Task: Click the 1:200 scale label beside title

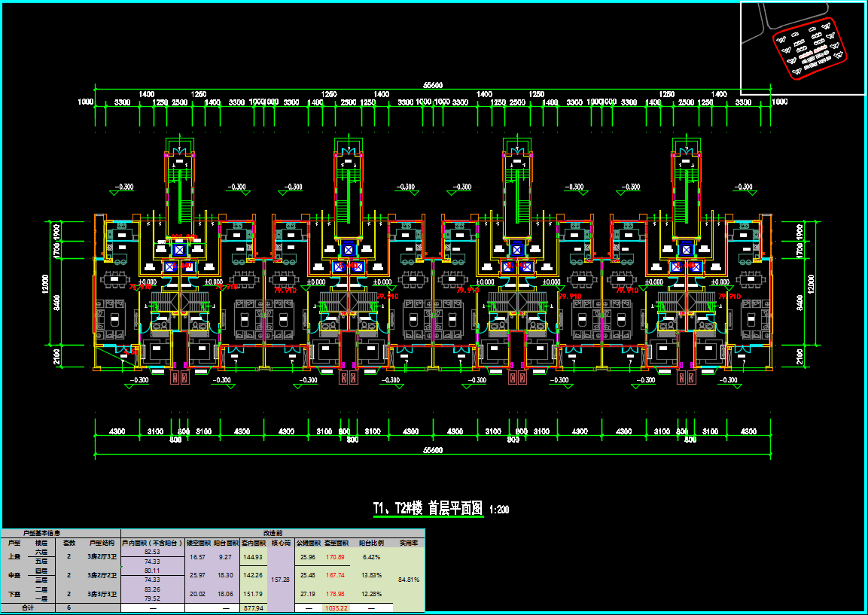Action: pyautogui.click(x=499, y=510)
